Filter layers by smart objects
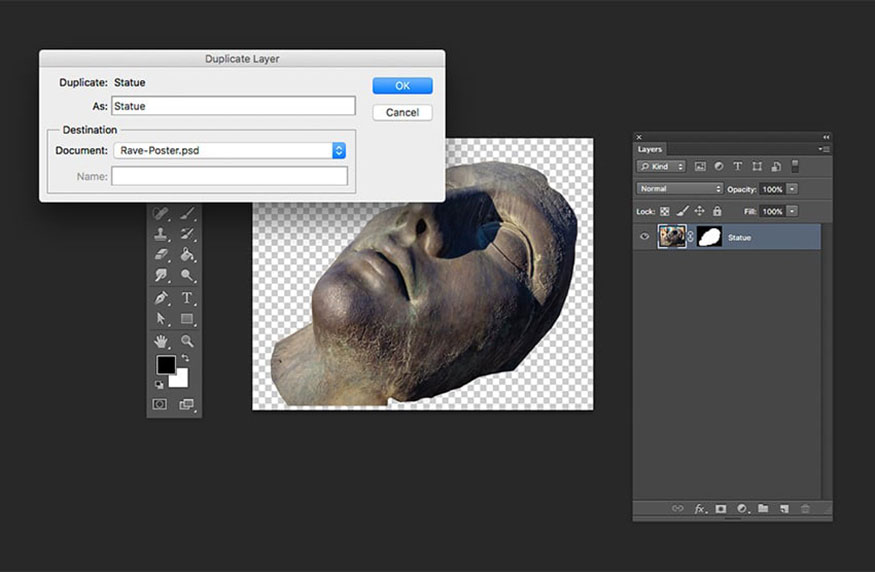 click(776, 166)
